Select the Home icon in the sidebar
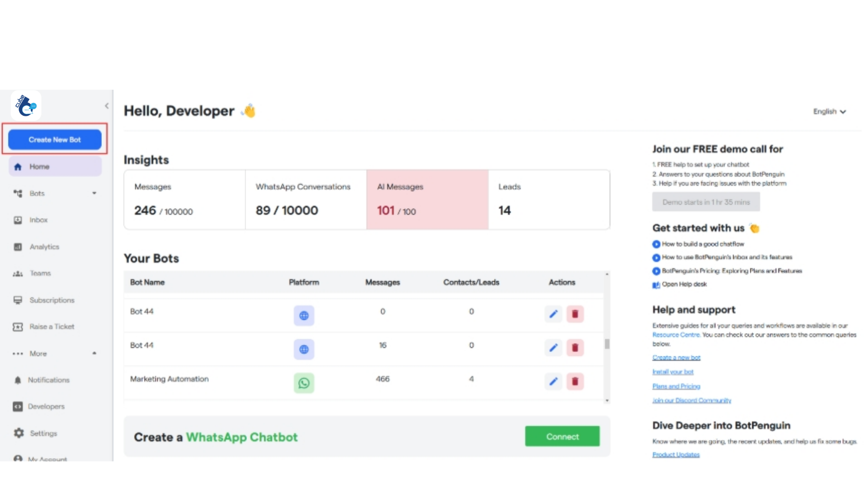Screen dimensions: 868x502 coord(18,166)
